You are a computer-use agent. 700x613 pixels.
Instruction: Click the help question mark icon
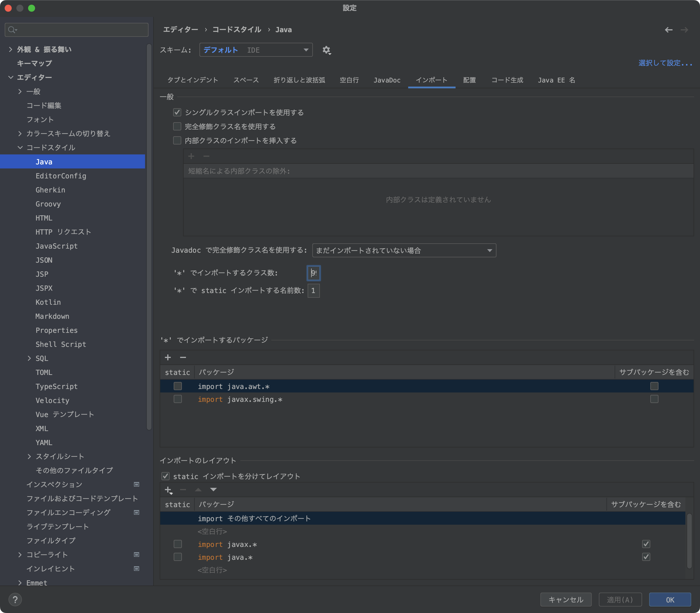15,599
